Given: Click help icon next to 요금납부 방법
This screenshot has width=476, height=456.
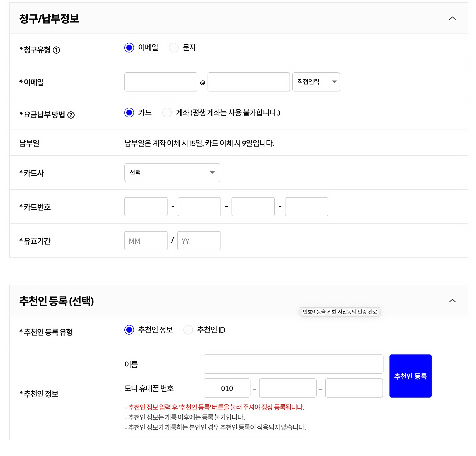Looking at the screenshot, I should pyautogui.click(x=71, y=115).
